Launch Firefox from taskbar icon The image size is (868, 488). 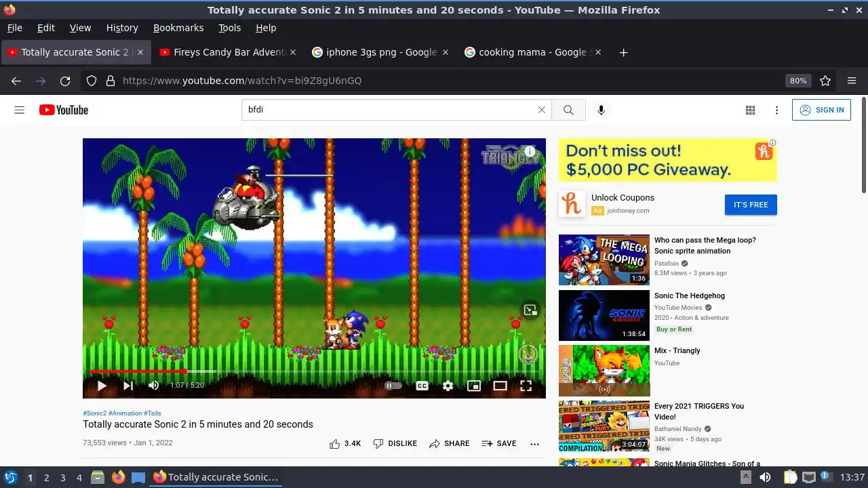click(118, 477)
